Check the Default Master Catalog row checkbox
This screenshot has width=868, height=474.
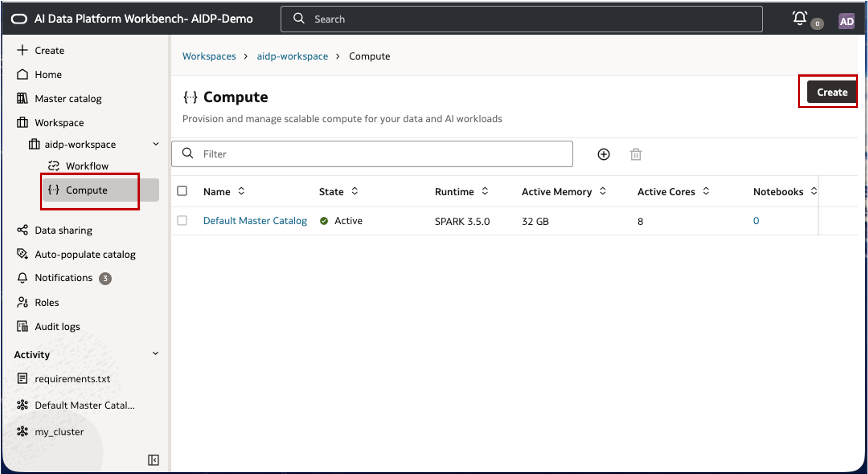[182, 221]
